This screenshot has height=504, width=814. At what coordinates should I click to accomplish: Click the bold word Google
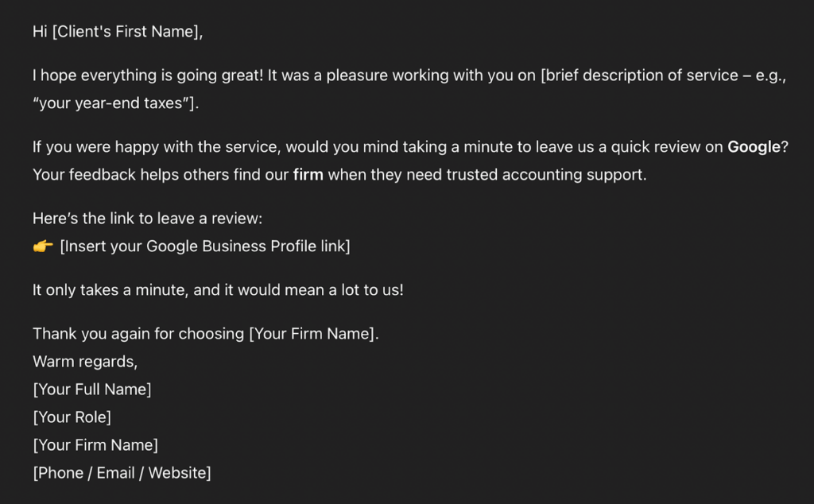(x=754, y=147)
